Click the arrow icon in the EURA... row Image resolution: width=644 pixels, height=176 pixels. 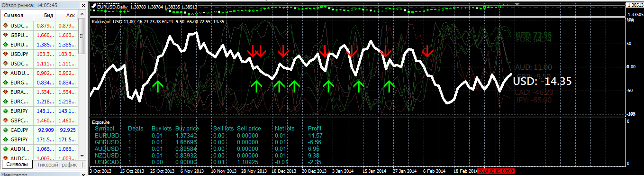point(5,92)
